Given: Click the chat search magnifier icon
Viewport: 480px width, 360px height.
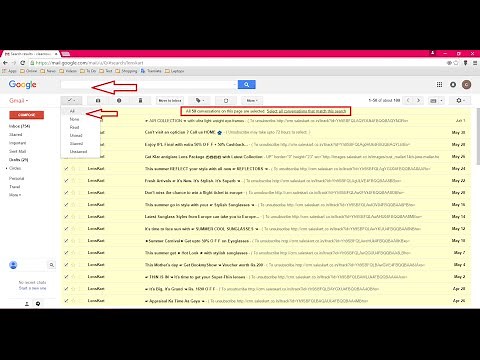Looking at the screenshot, I should [52, 265].
